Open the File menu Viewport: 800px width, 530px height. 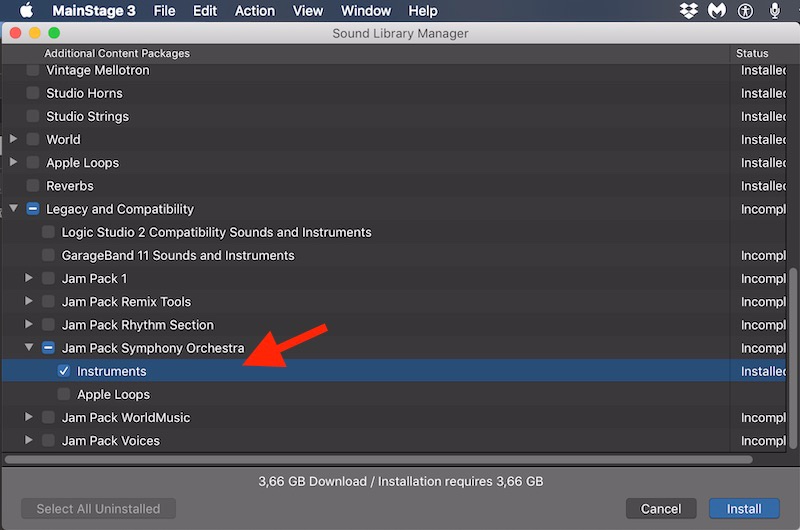164,11
